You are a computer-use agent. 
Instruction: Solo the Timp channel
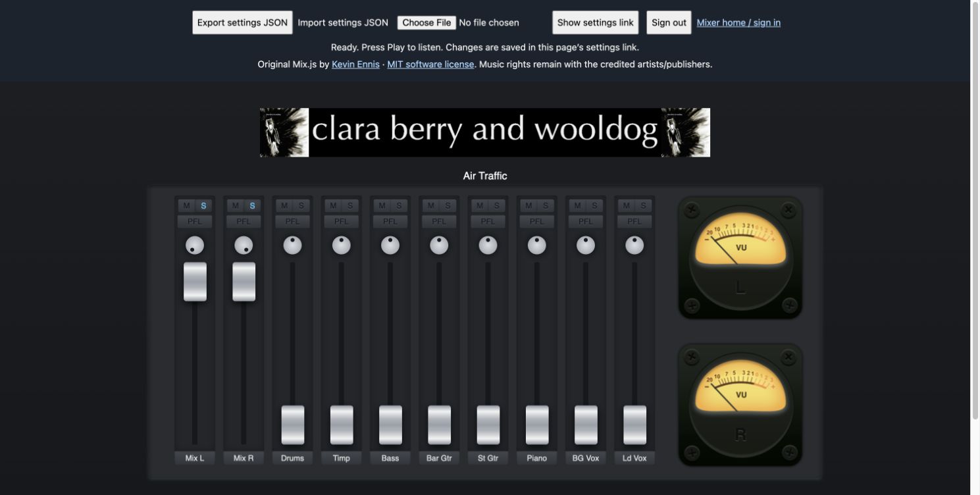[x=349, y=205]
